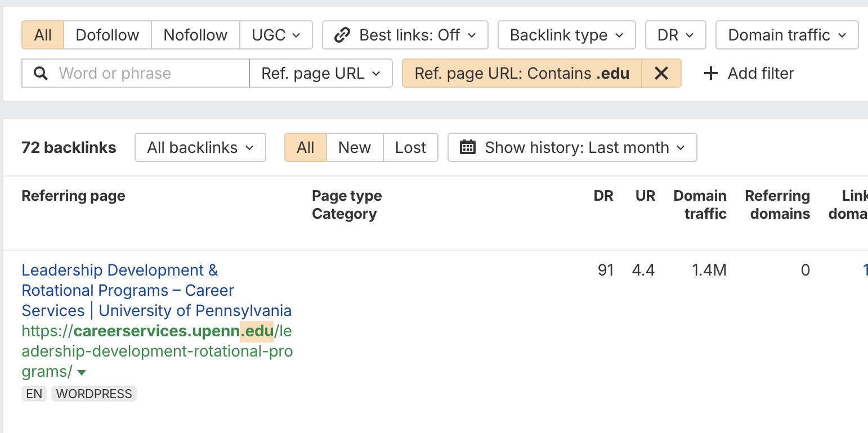Image resolution: width=868 pixels, height=433 pixels.
Task: Click the Best links chain icon
Action: click(x=342, y=35)
